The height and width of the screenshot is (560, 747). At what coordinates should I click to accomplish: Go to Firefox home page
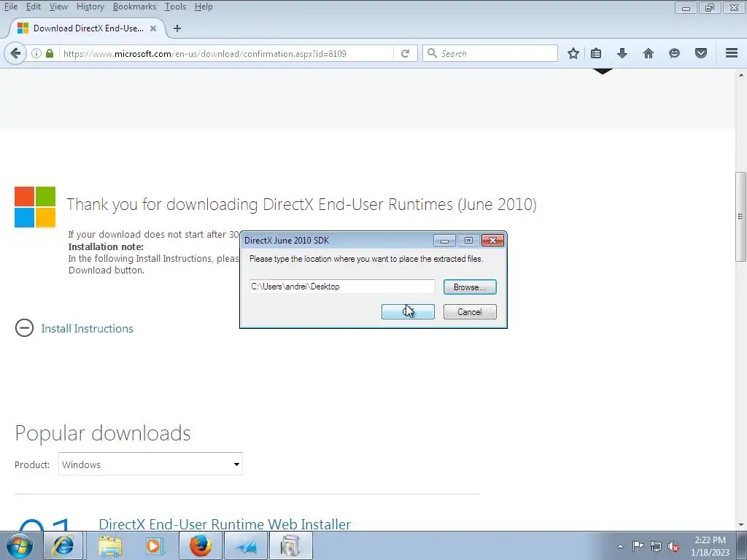[648, 53]
